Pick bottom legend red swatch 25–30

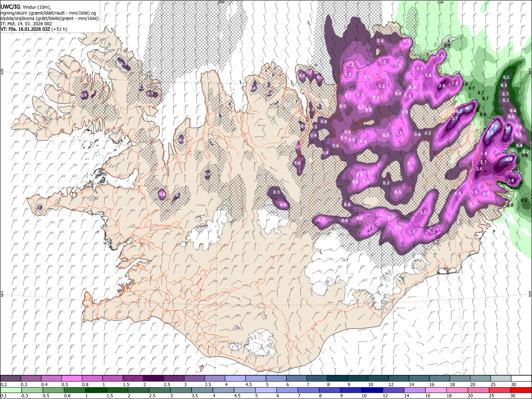(x=500, y=390)
